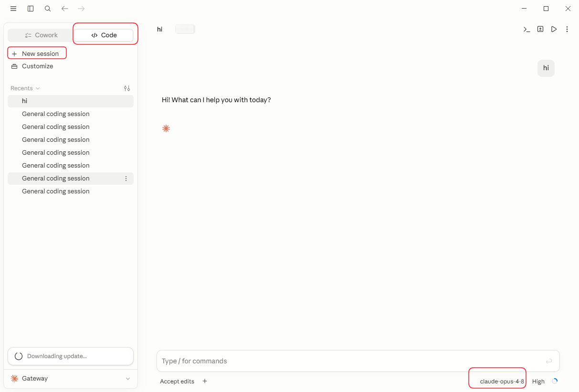
Task: Click the plus icon next to Accept edits
Action: pos(205,381)
